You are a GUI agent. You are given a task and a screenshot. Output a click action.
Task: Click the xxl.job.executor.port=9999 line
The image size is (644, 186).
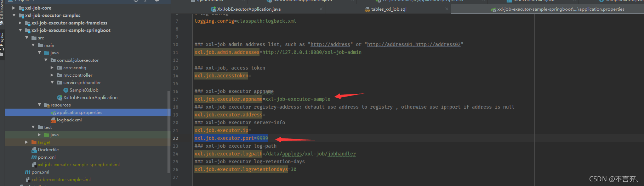click(x=231, y=138)
